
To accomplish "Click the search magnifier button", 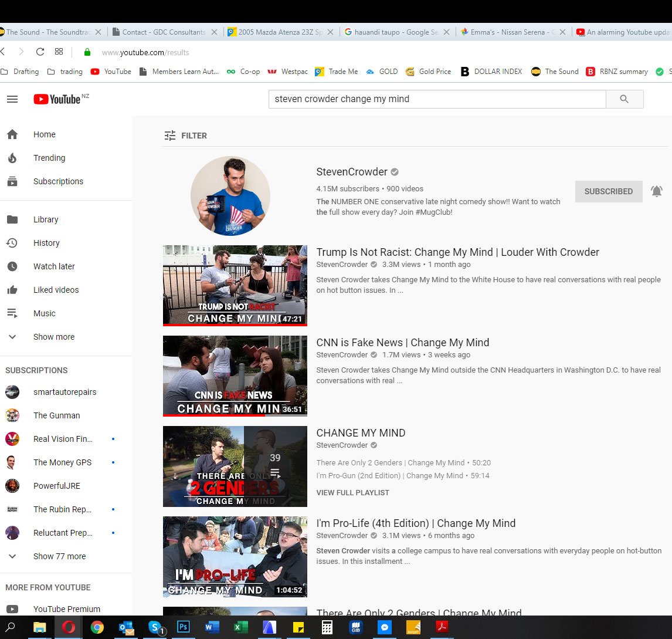I will click(x=625, y=99).
